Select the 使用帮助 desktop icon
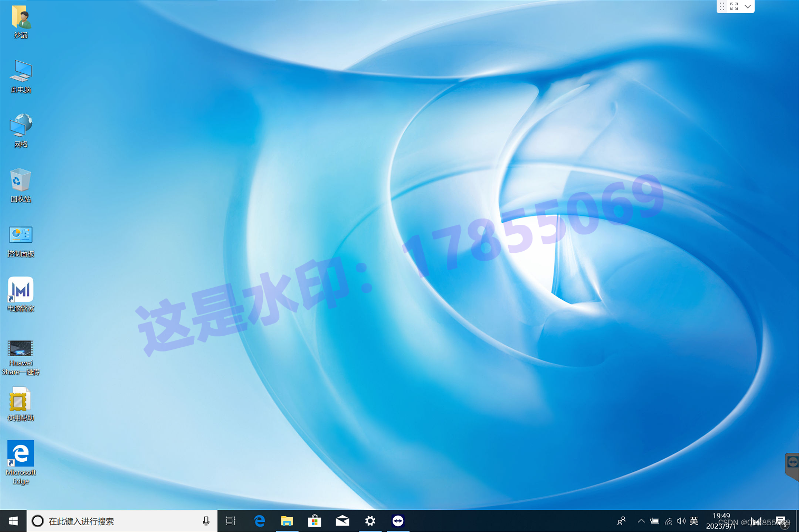Viewport: 799px width, 532px height. click(21, 404)
